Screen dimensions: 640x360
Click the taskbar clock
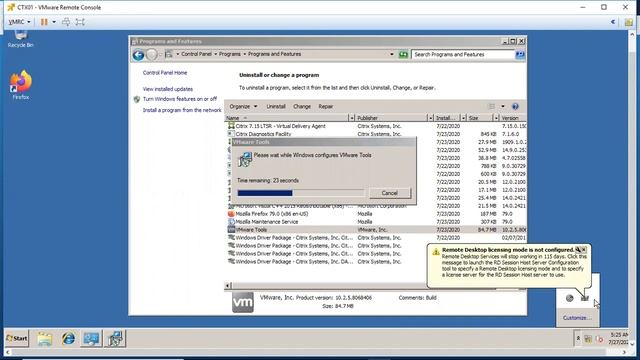pyautogui.click(x=619, y=338)
